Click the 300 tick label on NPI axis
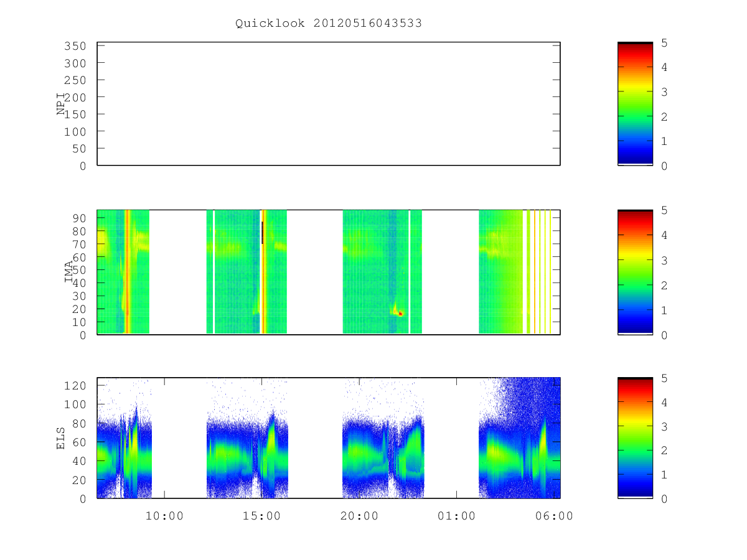 74,63
